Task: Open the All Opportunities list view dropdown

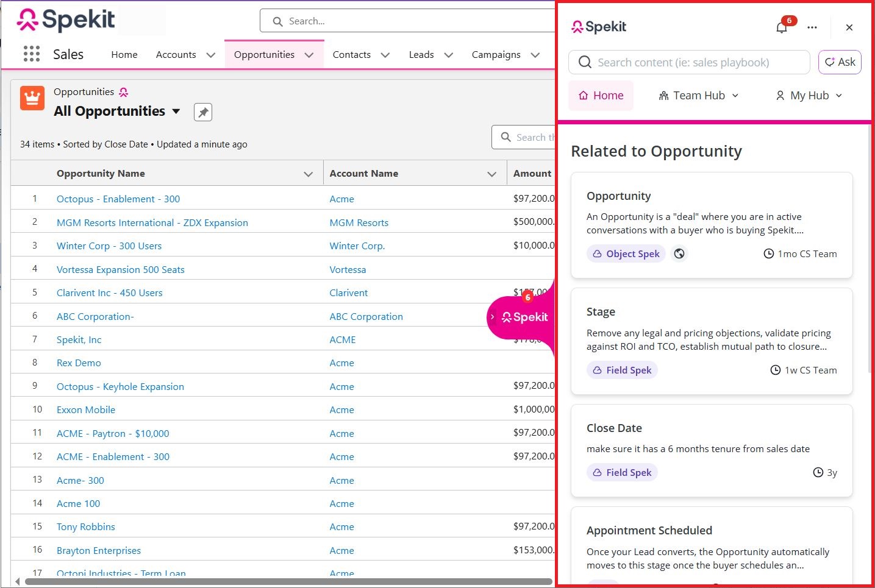Action: pyautogui.click(x=176, y=111)
